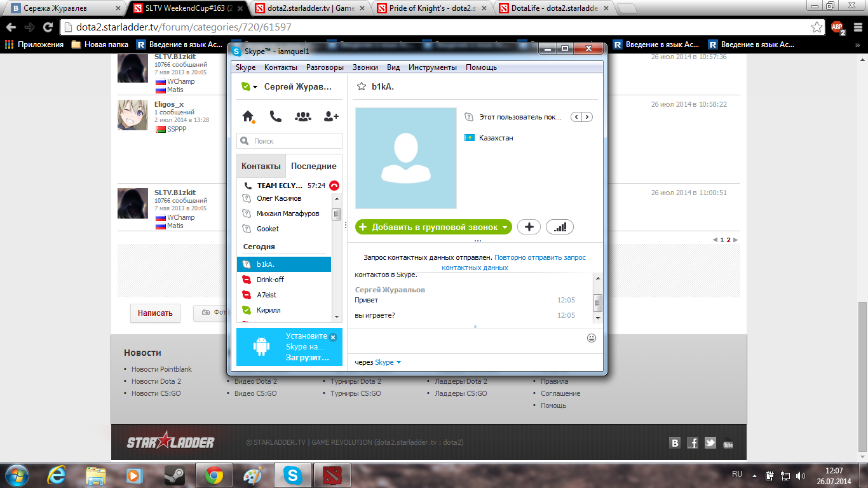This screenshot has width=868, height=488.
Task: Switch to the Контакты tab in Skype
Action: (261, 166)
